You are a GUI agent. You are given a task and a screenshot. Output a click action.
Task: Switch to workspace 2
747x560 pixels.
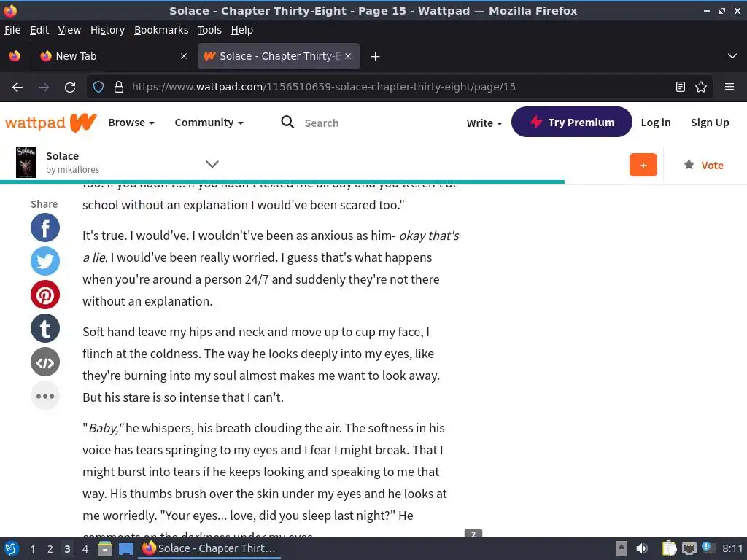click(50, 549)
